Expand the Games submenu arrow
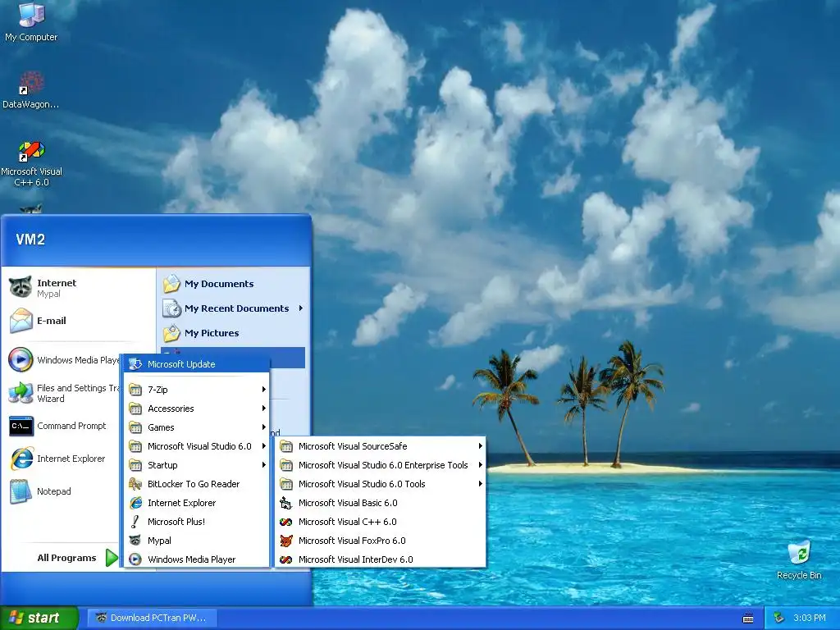This screenshot has height=630, width=840. [263, 427]
